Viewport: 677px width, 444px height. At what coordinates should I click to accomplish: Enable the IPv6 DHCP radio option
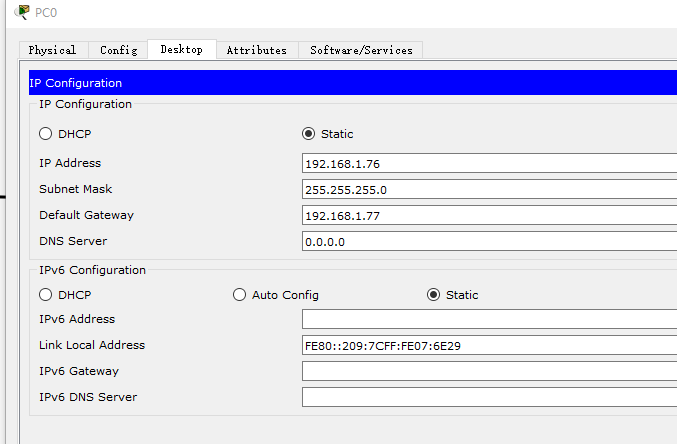tap(46, 295)
